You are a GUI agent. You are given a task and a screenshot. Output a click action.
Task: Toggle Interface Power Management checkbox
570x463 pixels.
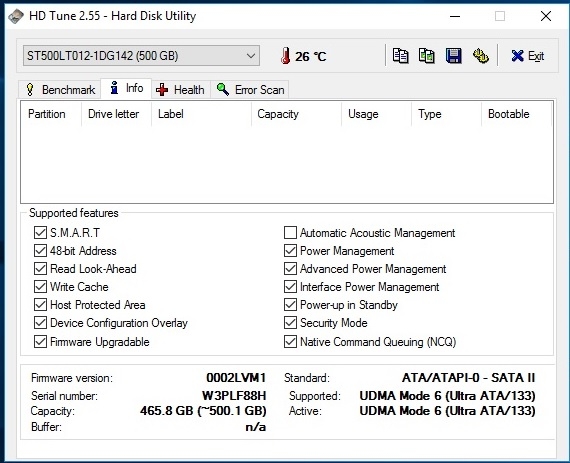point(290,287)
